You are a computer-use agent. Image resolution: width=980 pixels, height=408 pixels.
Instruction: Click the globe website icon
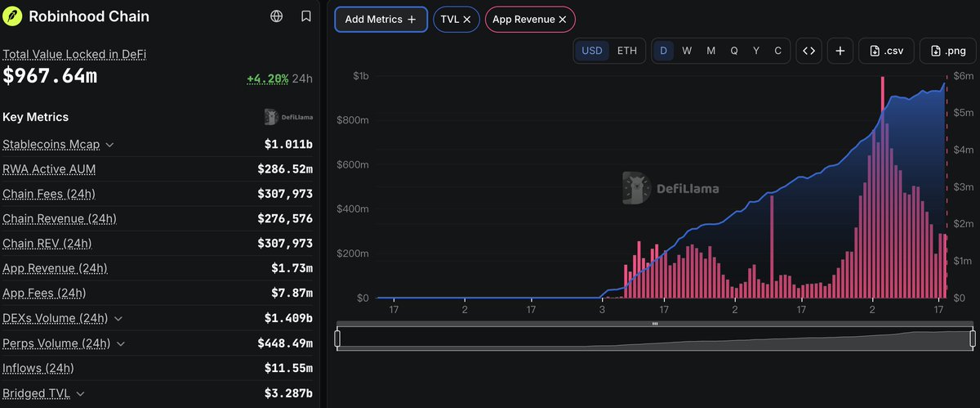(x=277, y=16)
